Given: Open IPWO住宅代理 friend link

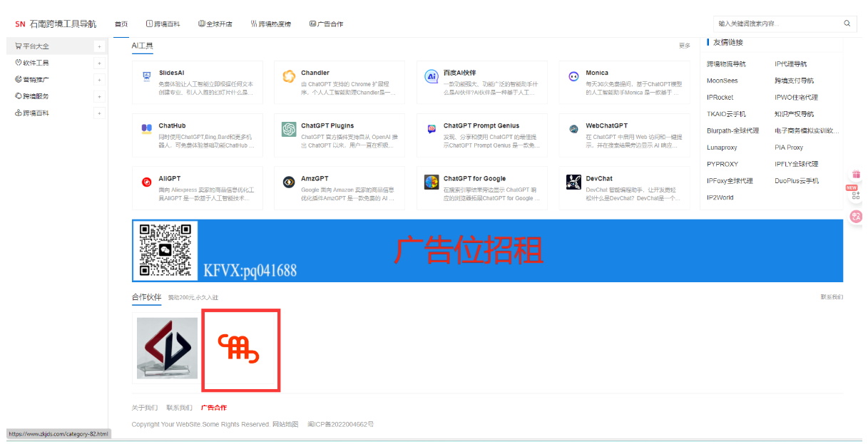Looking at the screenshot, I should [796, 98].
